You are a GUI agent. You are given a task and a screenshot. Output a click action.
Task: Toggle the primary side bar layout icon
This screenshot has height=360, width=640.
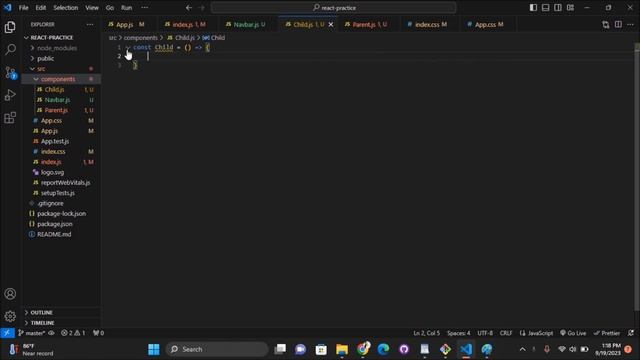pos(533,7)
